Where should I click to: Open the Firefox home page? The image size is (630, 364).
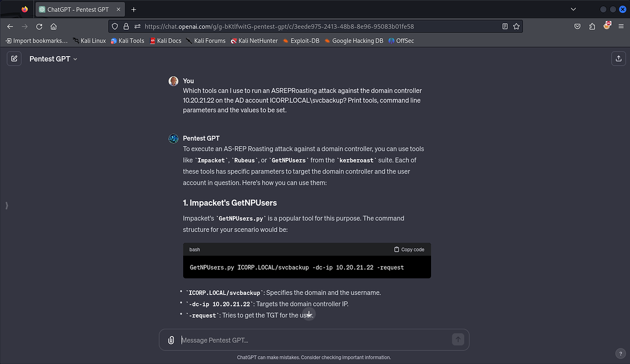point(54,27)
